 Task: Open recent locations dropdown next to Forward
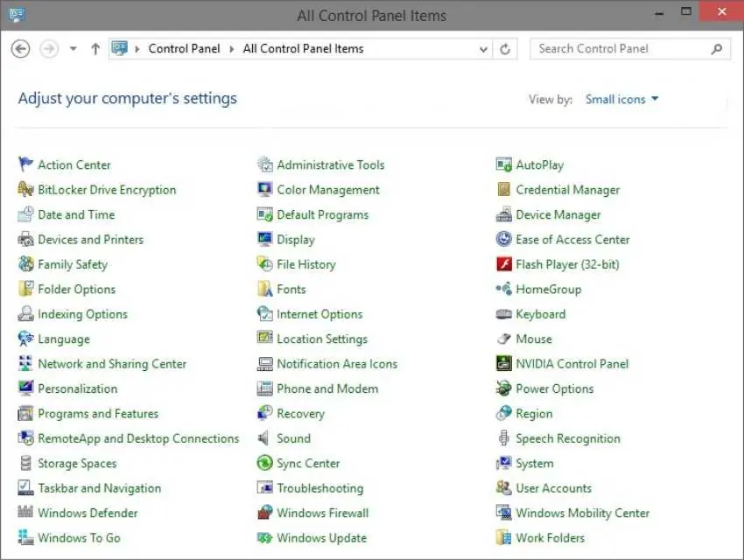(73, 48)
